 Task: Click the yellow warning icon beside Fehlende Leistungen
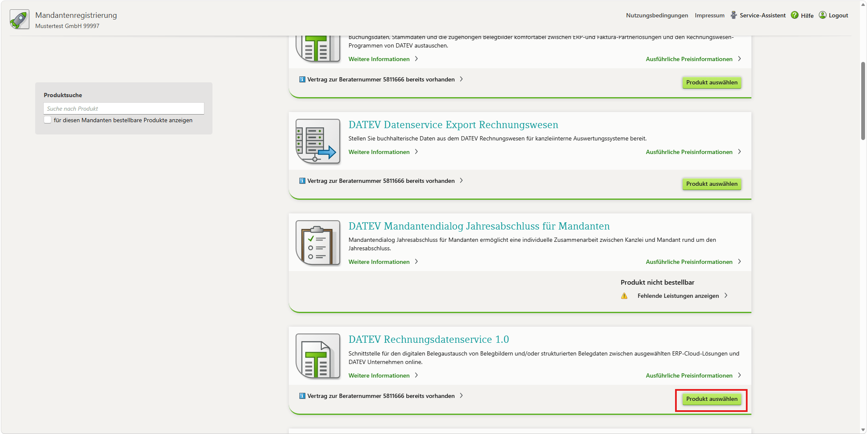624,296
